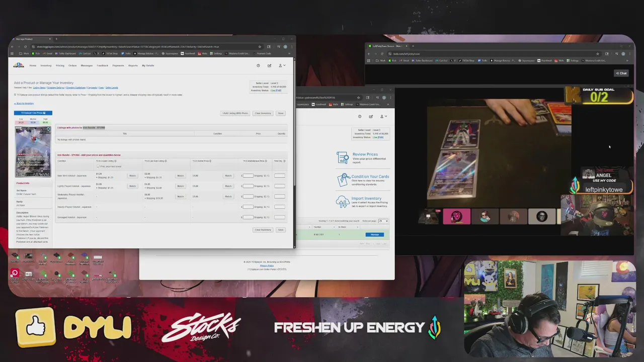Open Review Prices in the back TCGplayer window

coord(365,154)
